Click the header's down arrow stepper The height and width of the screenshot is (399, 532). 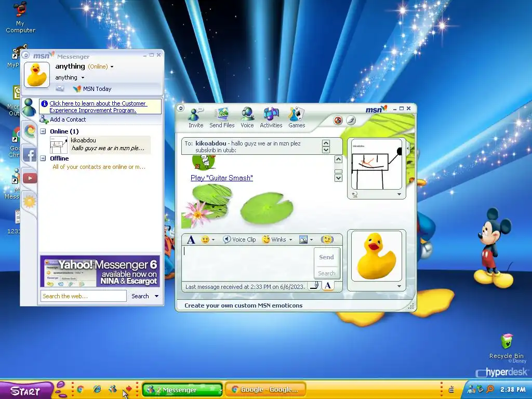tap(326, 150)
